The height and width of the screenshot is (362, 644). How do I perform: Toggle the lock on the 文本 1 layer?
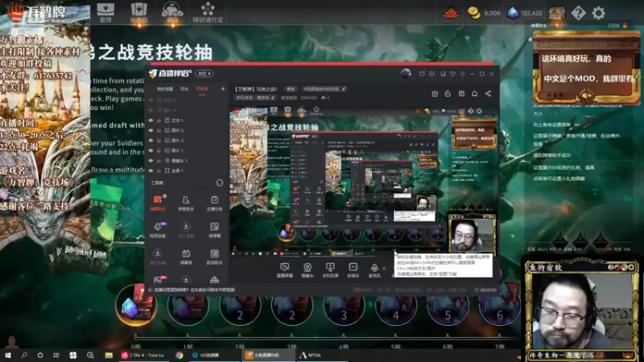(x=159, y=121)
